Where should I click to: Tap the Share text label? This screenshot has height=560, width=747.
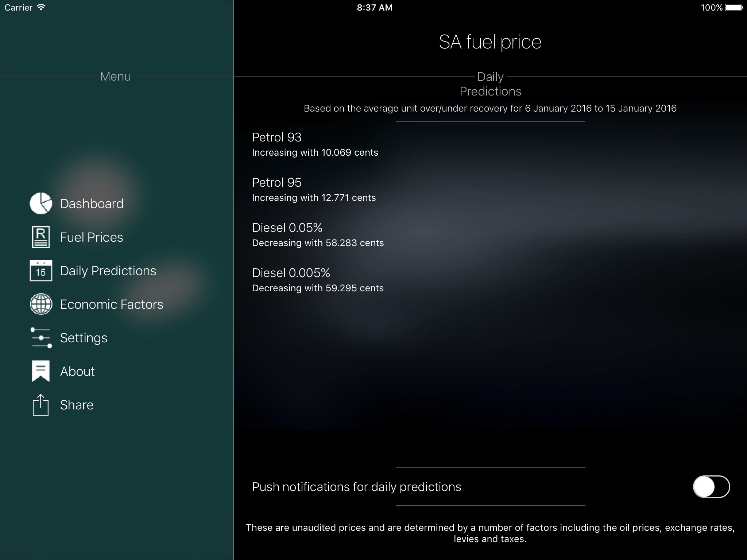coord(77,405)
